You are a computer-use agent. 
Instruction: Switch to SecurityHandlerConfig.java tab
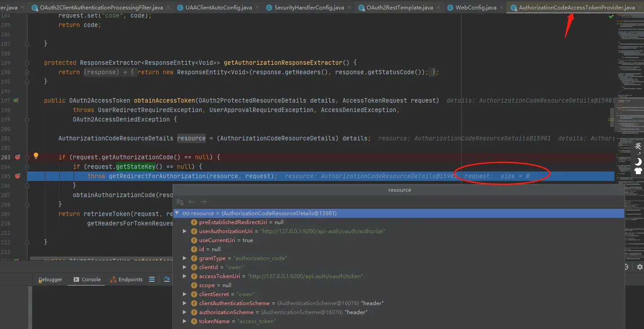click(308, 8)
